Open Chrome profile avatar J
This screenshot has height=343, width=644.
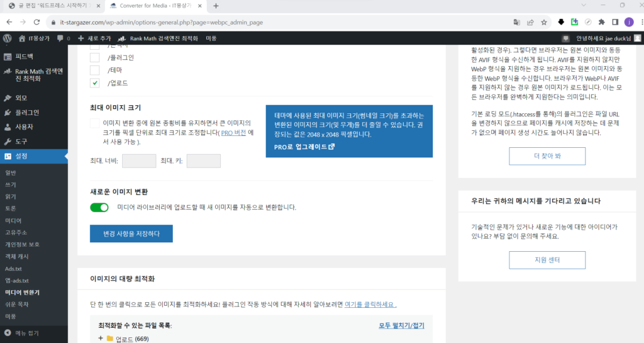click(x=629, y=22)
